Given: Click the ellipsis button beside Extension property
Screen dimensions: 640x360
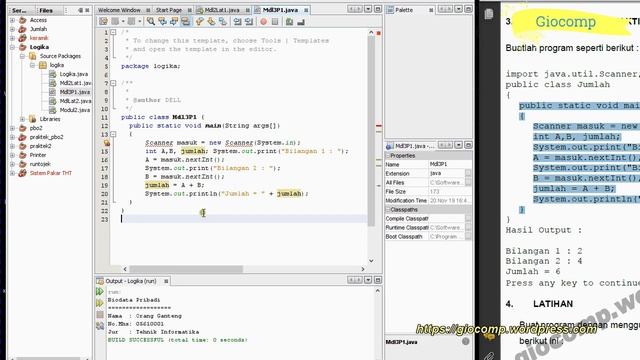Looking at the screenshot, I should [x=468, y=173].
